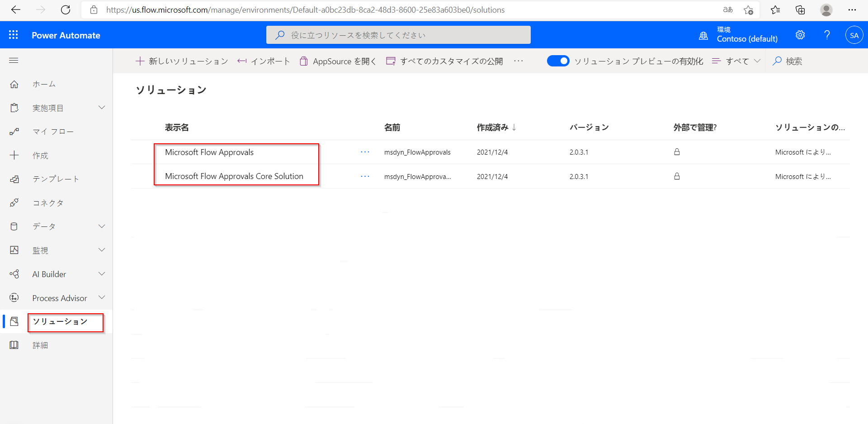Open Microsoft Flow Approvals Core Solution
This screenshot has height=424, width=868.
pyautogui.click(x=234, y=176)
